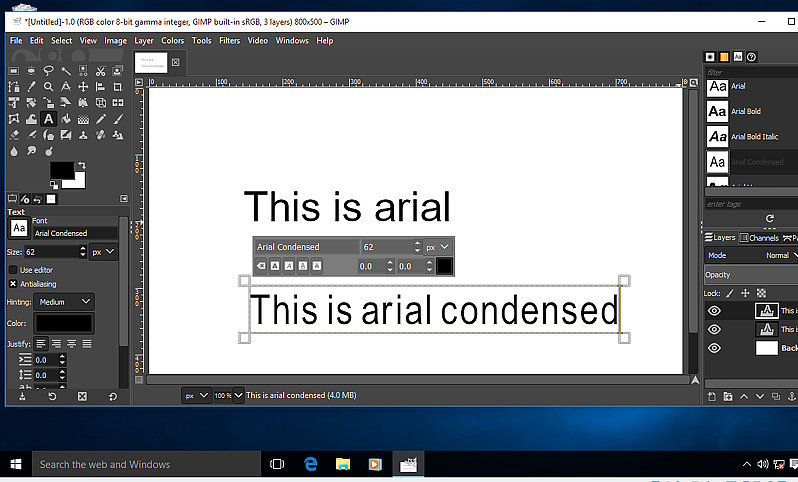The image size is (798, 482).
Task: Select the Crop tool
Action: 118,87
